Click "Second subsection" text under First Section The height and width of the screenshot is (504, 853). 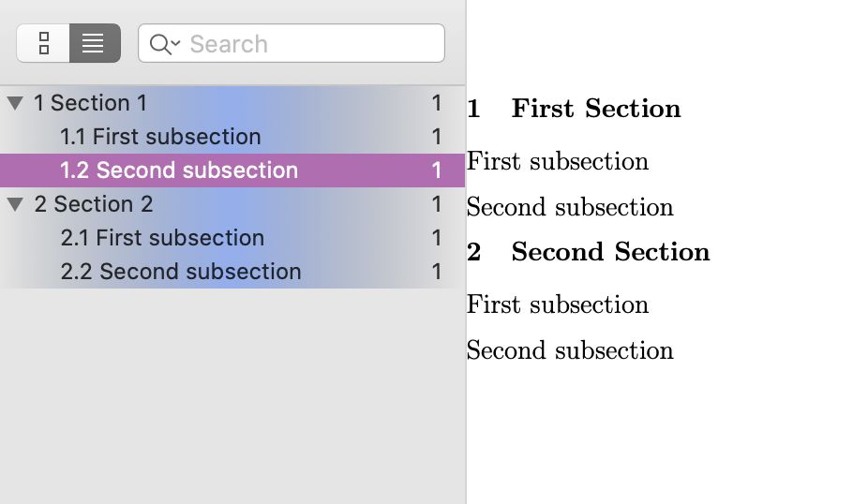click(570, 207)
